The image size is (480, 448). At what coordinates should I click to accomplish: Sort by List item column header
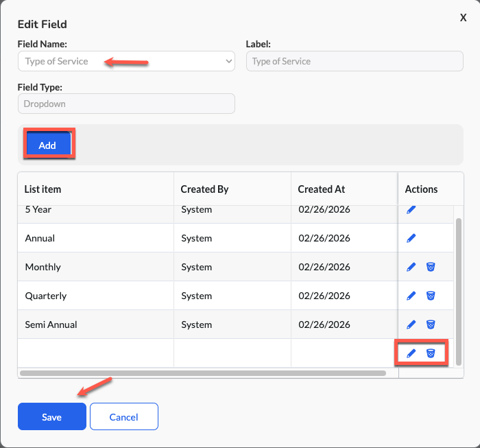point(95,189)
